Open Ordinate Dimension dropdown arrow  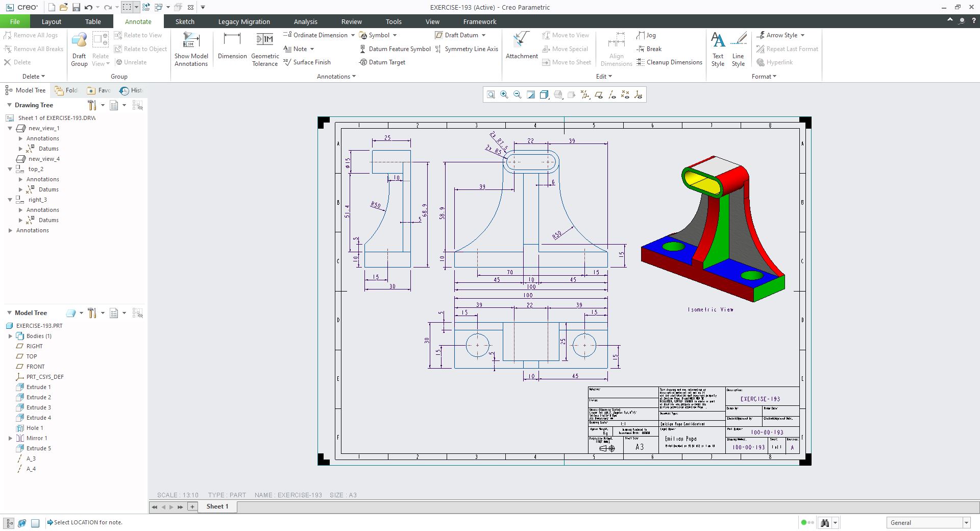[353, 35]
